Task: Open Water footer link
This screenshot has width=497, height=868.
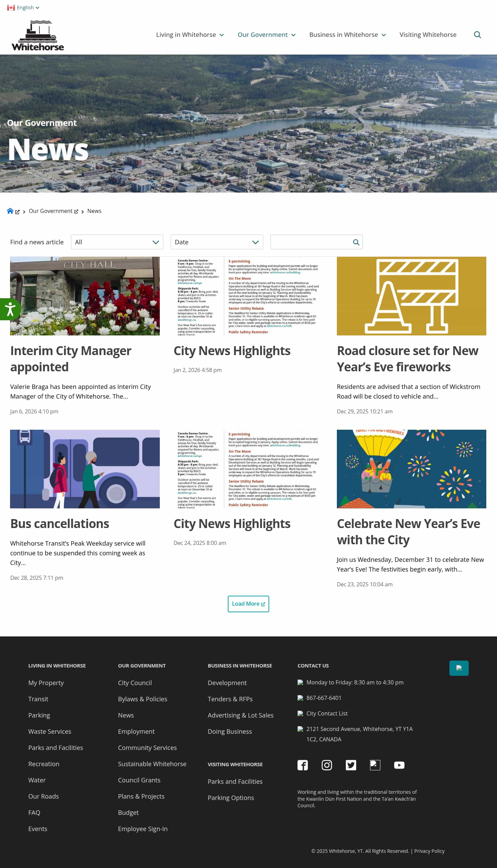Action: pyautogui.click(x=37, y=780)
